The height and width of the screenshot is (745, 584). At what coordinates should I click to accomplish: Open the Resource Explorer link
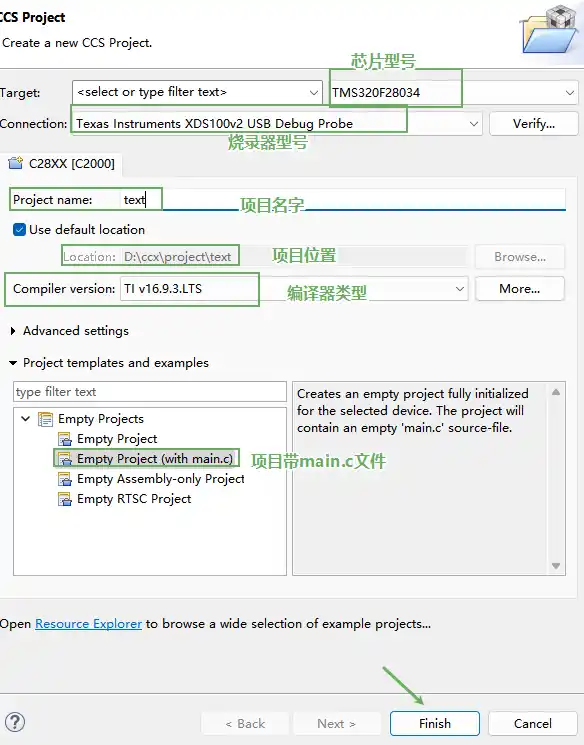(88, 623)
